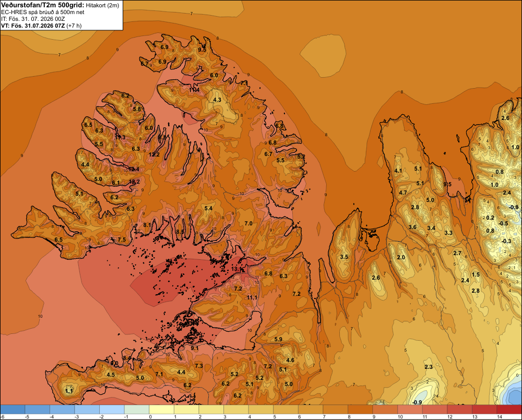Screen dimensions: 522x420
Task: Click the valid time line 'VT: Fös. 31.07.2026 07Z'
Action: (33, 26)
